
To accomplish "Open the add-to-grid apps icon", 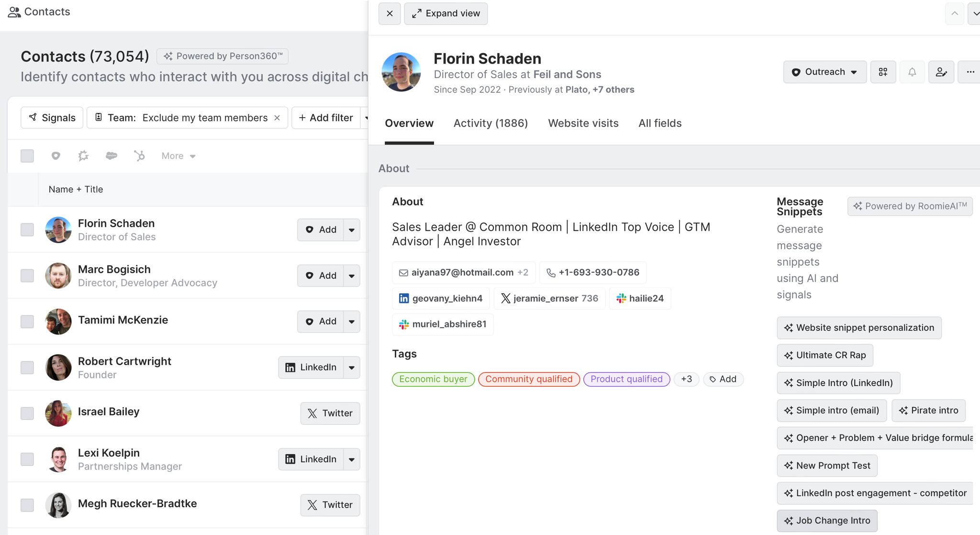I will [x=883, y=72].
